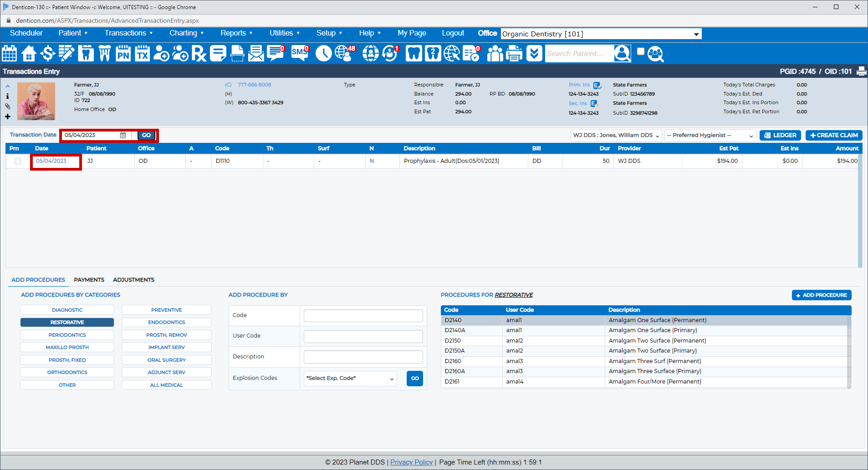
Task: Click the SMS messages icon
Action: tap(299, 54)
